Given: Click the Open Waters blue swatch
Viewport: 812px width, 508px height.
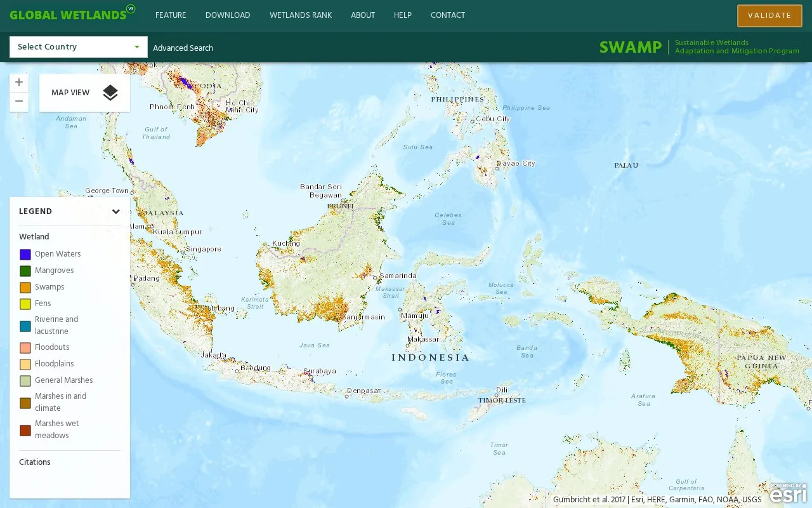Looking at the screenshot, I should tap(25, 255).
